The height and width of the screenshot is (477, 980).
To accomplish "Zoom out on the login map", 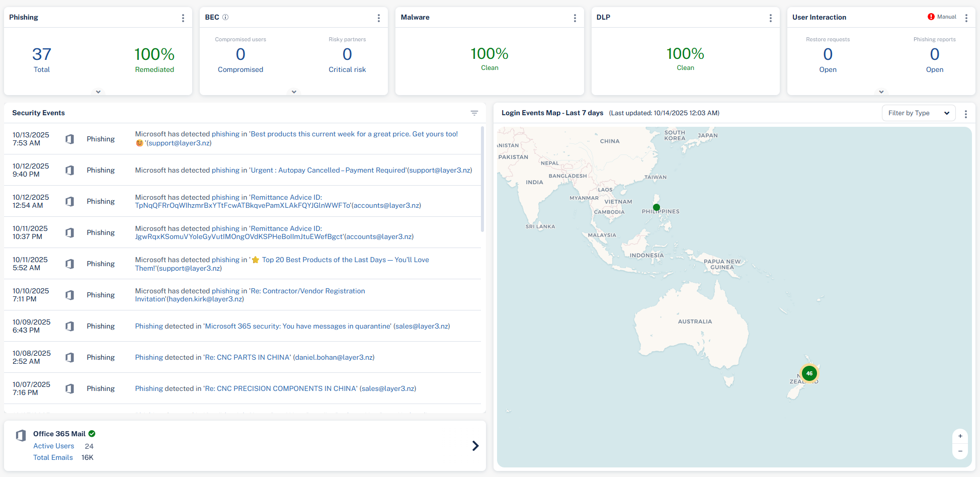I will point(960,451).
